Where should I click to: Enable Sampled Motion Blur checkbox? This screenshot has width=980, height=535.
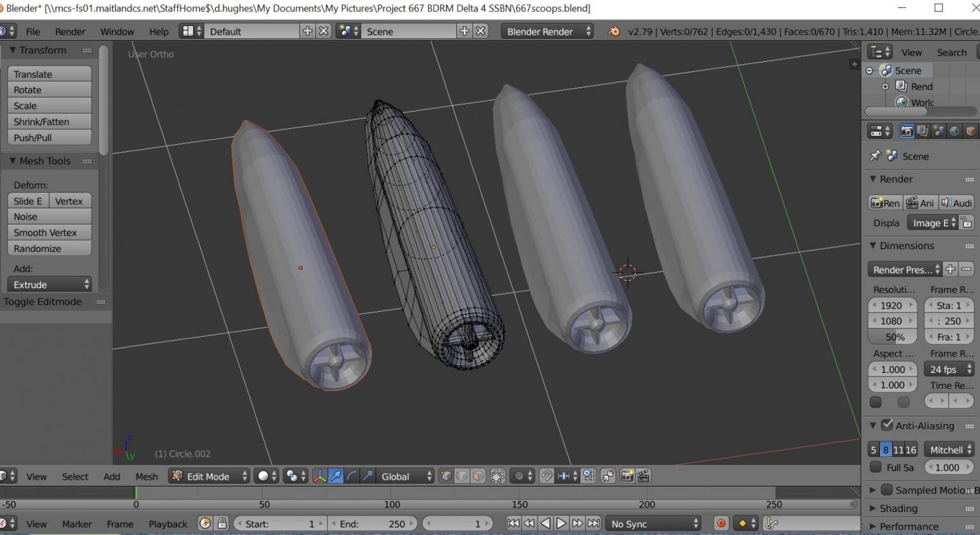887,490
